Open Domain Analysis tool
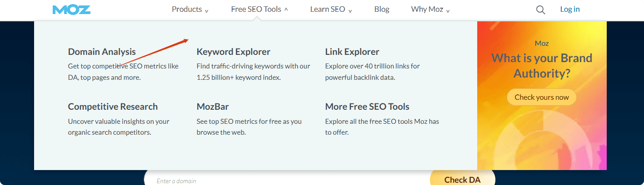This screenshot has width=644, height=185. pos(102,52)
